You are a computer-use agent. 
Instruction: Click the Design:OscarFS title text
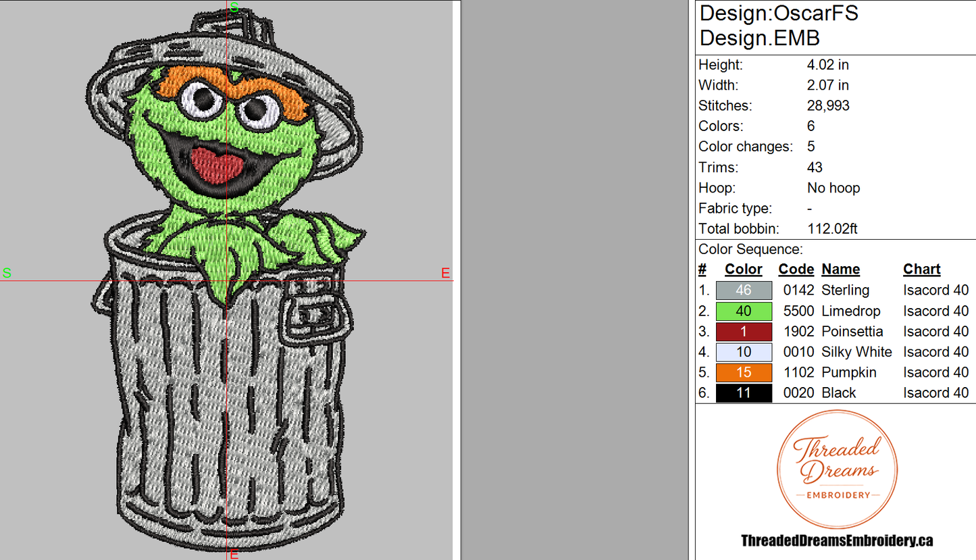coord(779,13)
